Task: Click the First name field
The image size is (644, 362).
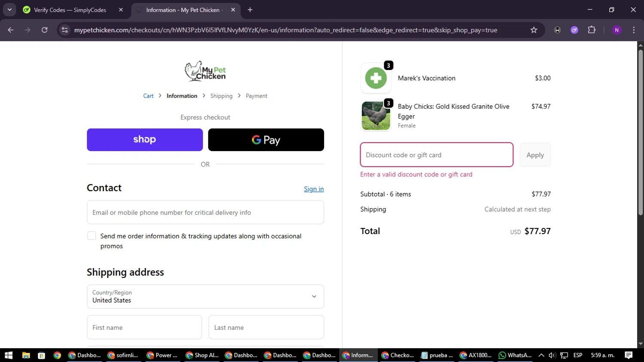Action: click(x=144, y=327)
